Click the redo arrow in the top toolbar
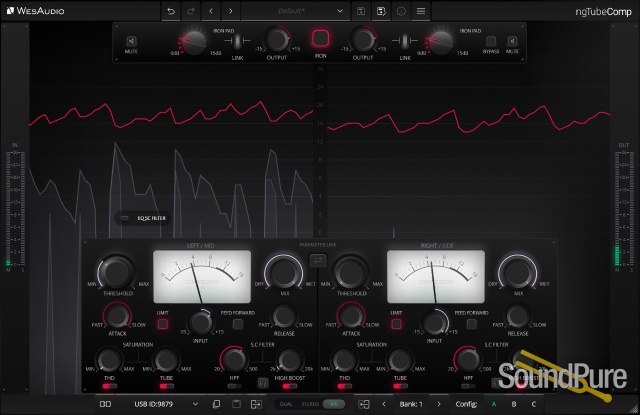The height and width of the screenshot is (415, 640). click(x=191, y=11)
